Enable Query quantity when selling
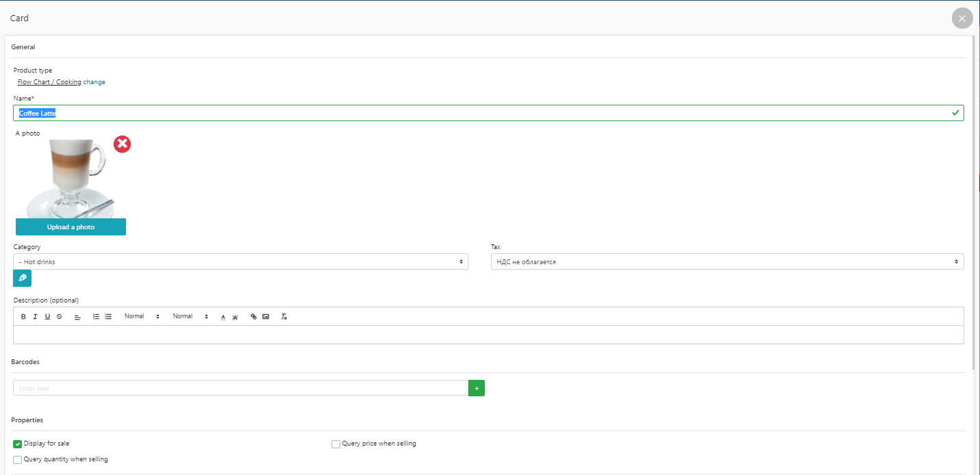The image size is (980, 475). click(x=18, y=460)
